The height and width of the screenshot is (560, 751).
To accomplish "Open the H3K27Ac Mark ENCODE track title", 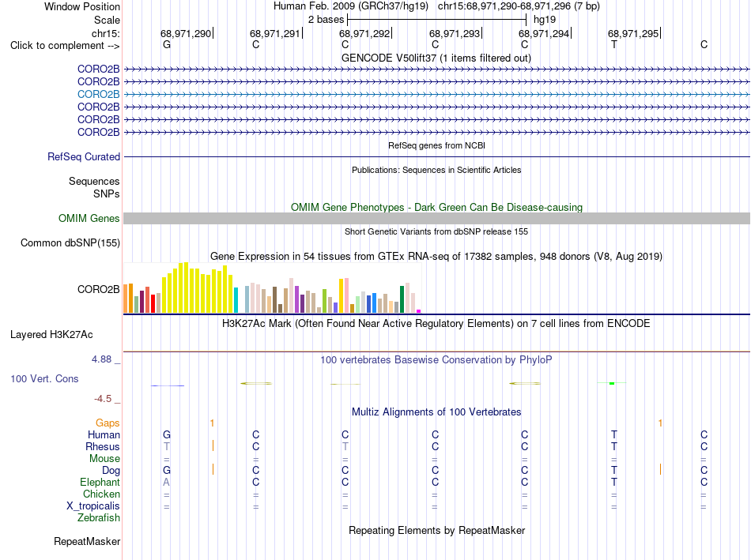I will click(x=436, y=324).
